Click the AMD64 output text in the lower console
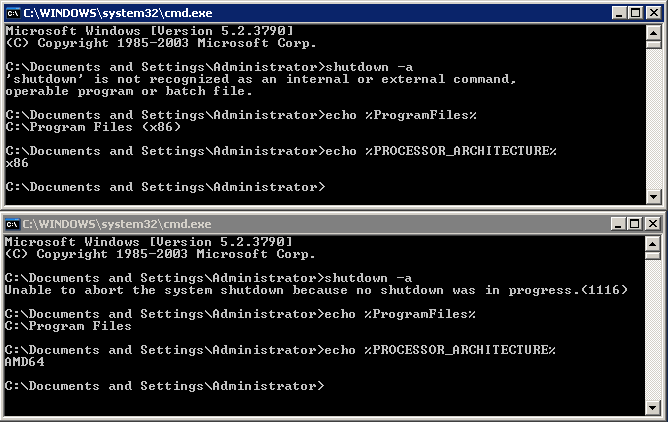Viewport: 668px width, 422px height. point(24,362)
